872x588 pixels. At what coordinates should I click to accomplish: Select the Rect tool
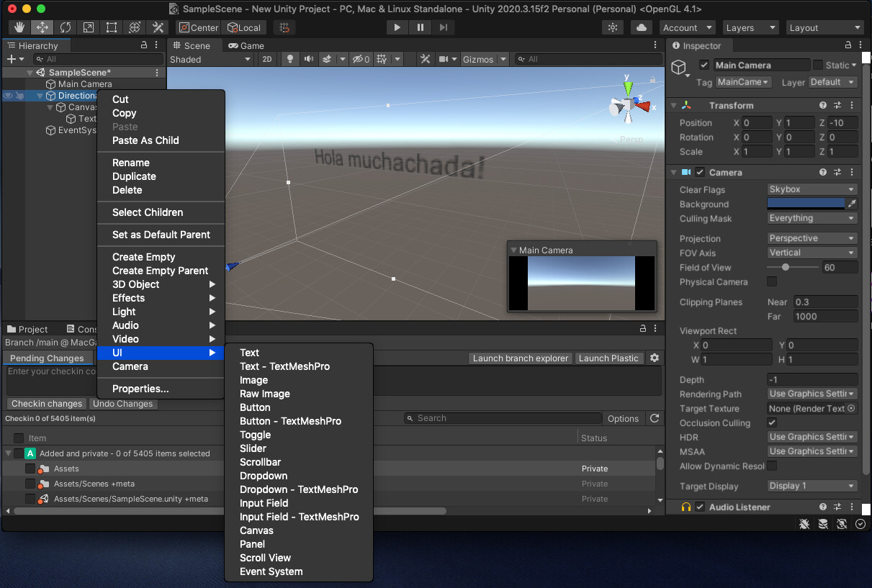pos(112,27)
